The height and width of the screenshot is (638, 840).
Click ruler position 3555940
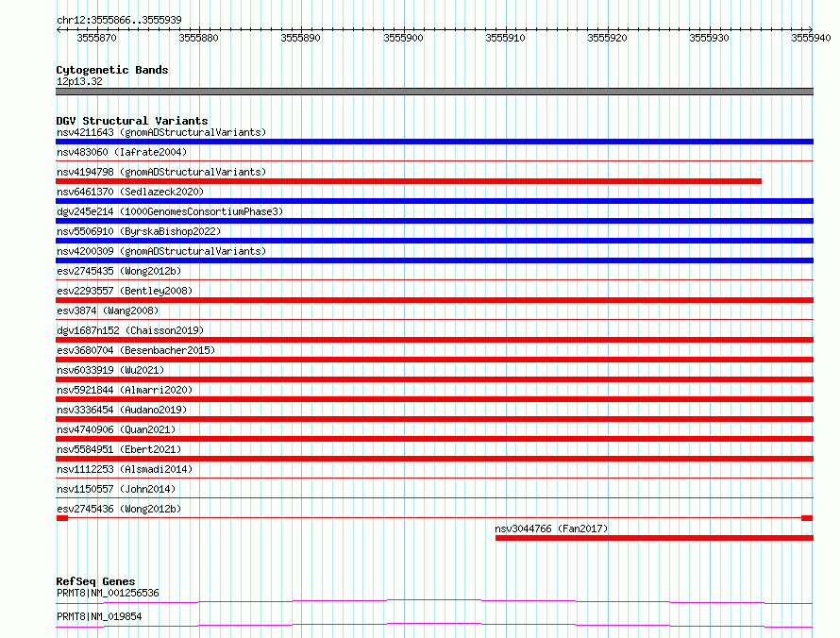click(811, 38)
